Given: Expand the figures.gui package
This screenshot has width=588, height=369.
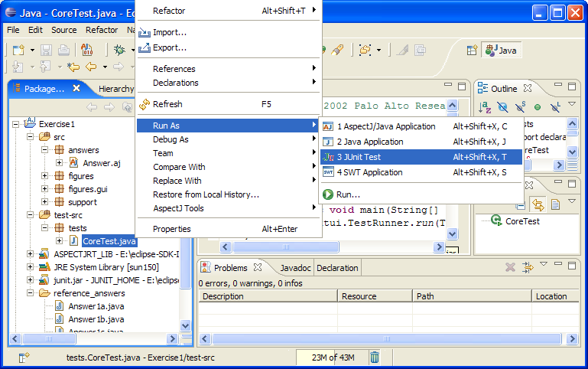Looking at the screenshot, I should pos(44,189).
